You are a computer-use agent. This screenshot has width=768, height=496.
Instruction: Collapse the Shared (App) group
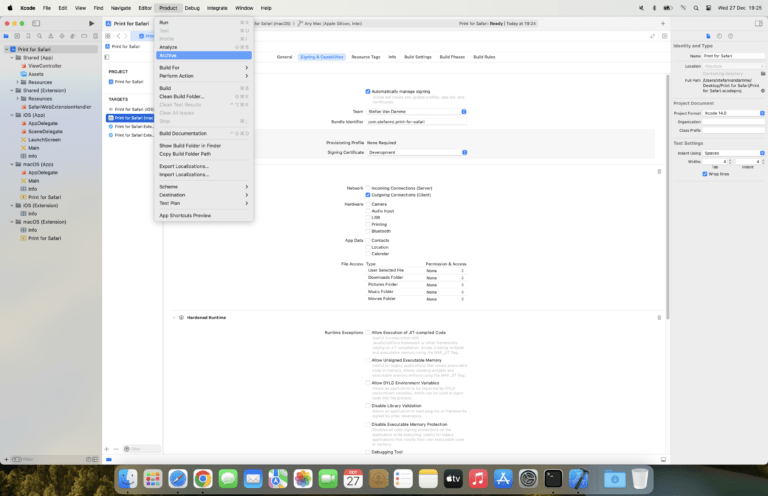(x=12, y=57)
